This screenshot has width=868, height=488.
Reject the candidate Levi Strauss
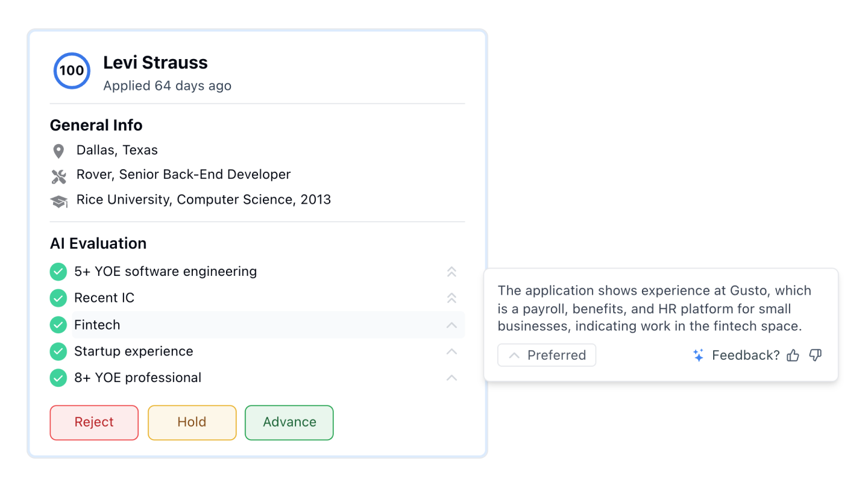[94, 422]
